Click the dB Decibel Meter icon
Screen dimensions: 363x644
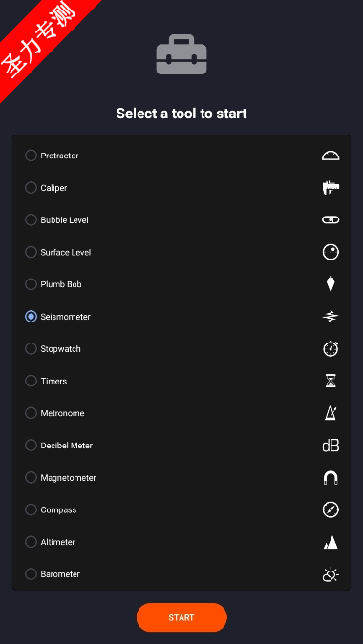[331, 446]
